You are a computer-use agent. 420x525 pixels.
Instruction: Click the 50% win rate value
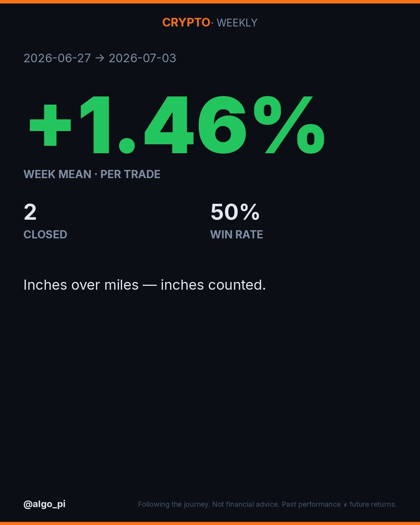pyautogui.click(x=235, y=212)
